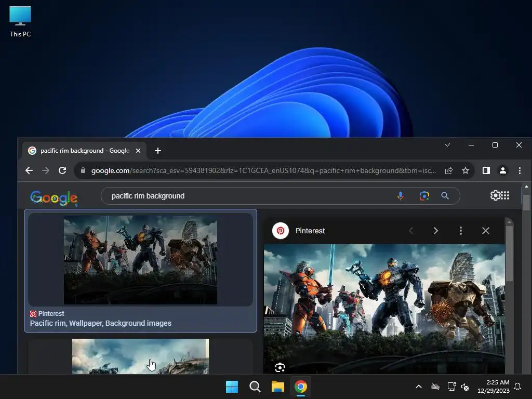Image resolution: width=532 pixels, height=399 pixels.
Task: Reload the Google search page
Action: click(62, 170)
